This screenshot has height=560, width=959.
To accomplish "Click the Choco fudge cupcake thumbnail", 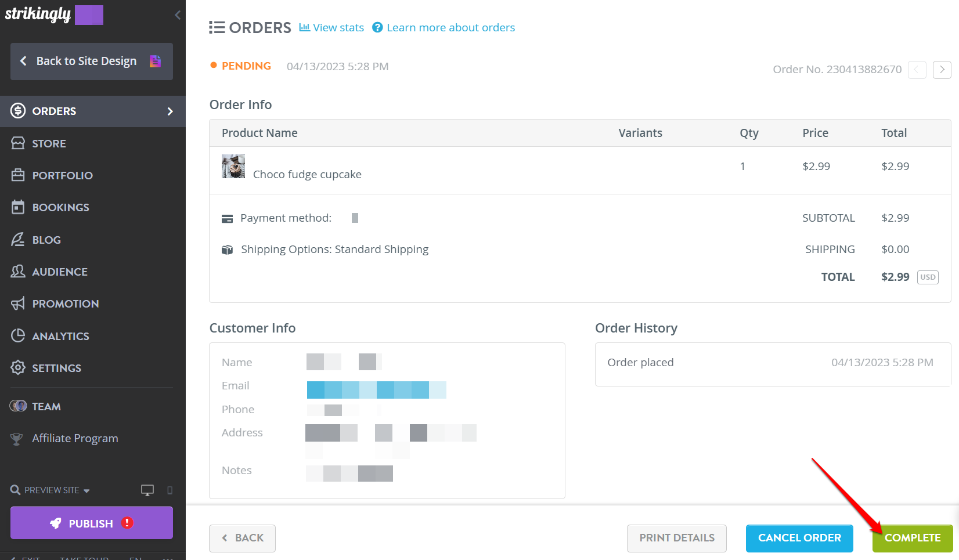I will coord(233,167).
